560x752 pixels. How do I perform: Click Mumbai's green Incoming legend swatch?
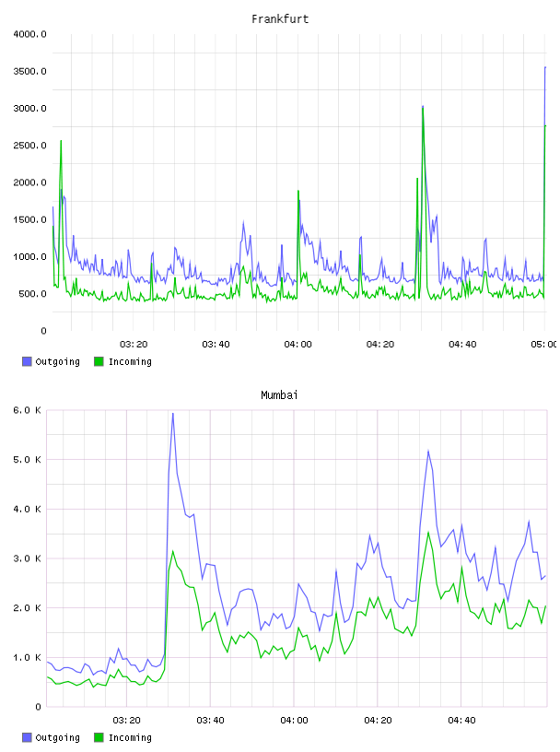pos(99,737)
